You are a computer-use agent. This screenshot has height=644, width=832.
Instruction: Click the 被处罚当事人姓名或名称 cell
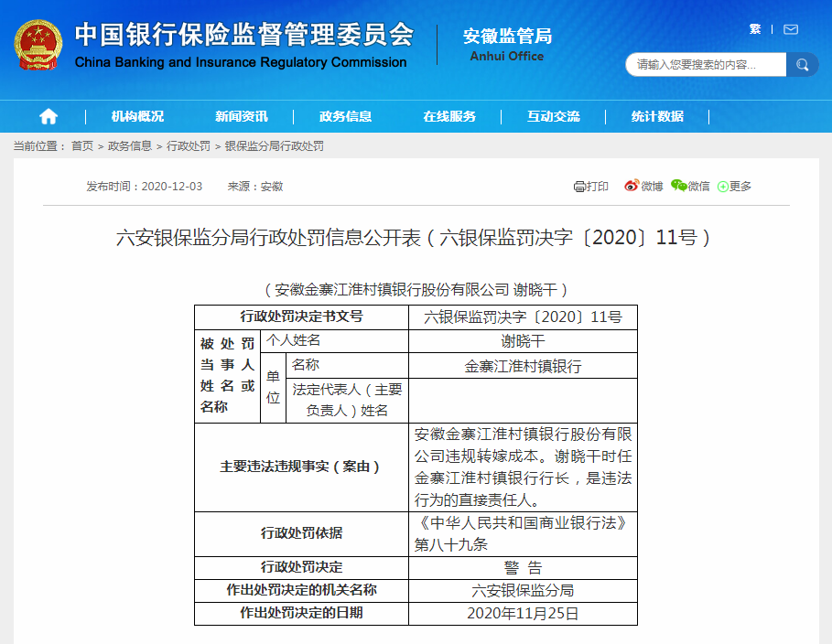tap(227, 376)
